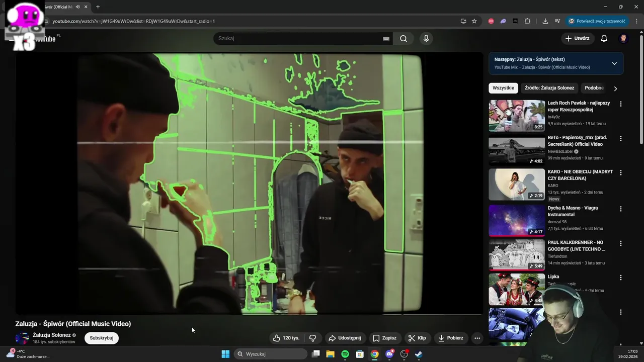Image resolution: width=644 pixels, height=362 pixels.
Task: Open Chrome downloads icon
Action: [x=545, y=21]
